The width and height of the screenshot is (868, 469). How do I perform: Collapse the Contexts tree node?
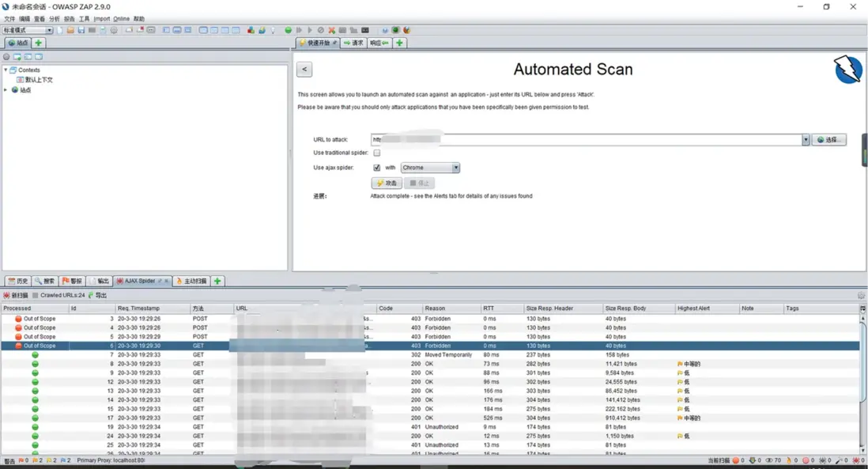pos(6,70)
